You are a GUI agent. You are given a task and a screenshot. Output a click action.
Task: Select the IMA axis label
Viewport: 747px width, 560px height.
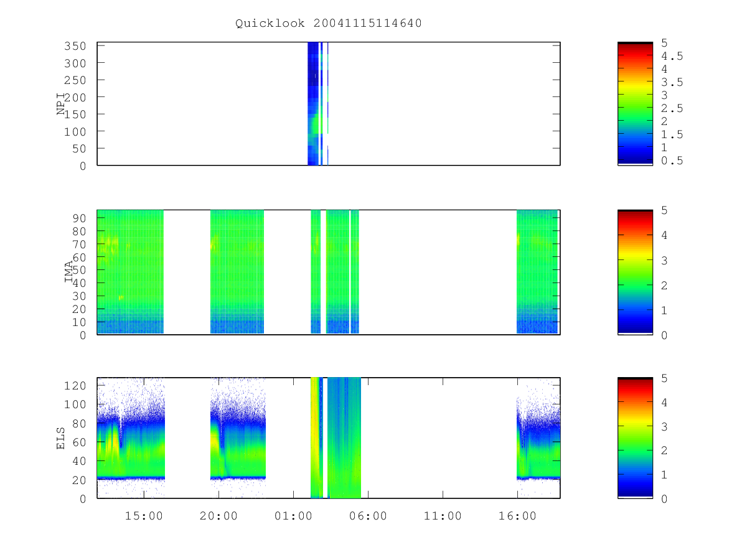70,272
